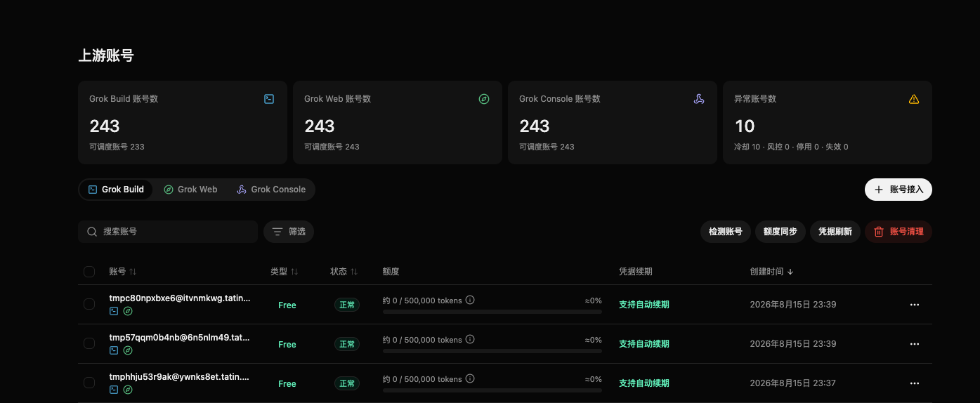Click the magnifier icon in search box
This screenshot has width=980, height=403.
click(x=92, y=232)
